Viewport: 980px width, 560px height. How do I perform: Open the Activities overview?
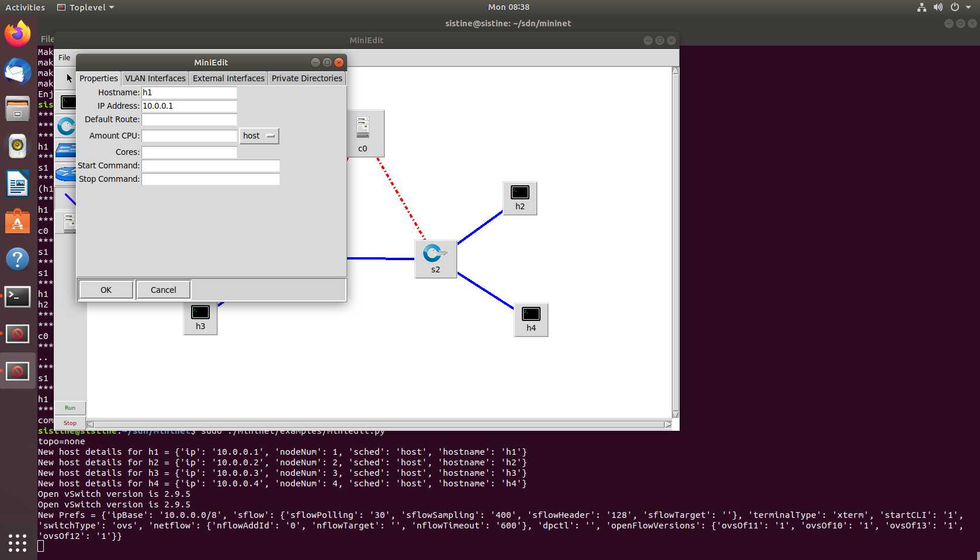click(25, 7)
